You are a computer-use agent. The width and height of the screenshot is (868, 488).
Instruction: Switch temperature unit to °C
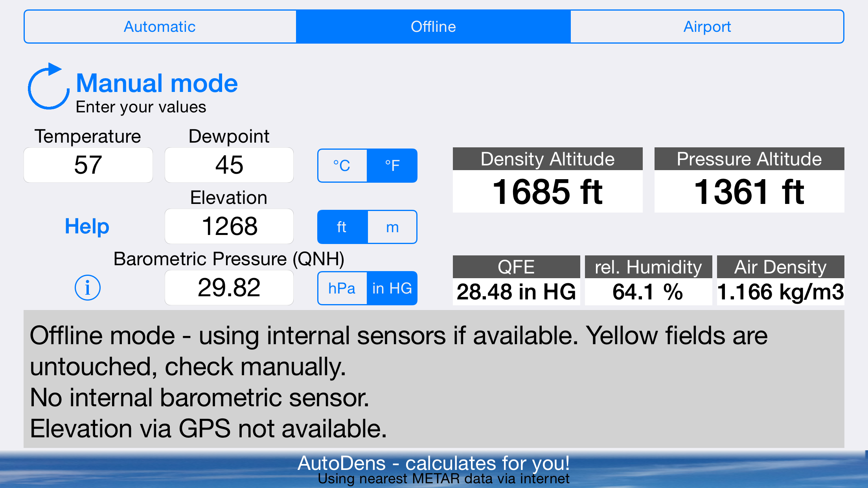click(342, 165)
